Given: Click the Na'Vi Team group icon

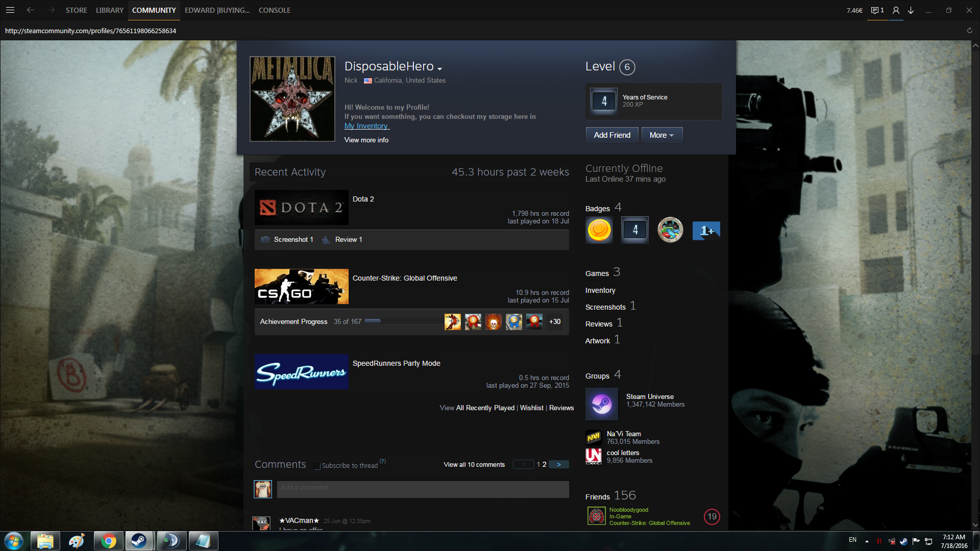Looking at the screenshot, I should (593, 437).
